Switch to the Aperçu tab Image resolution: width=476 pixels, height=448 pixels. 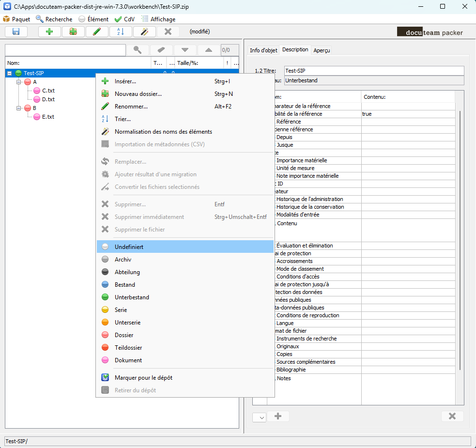322,50
